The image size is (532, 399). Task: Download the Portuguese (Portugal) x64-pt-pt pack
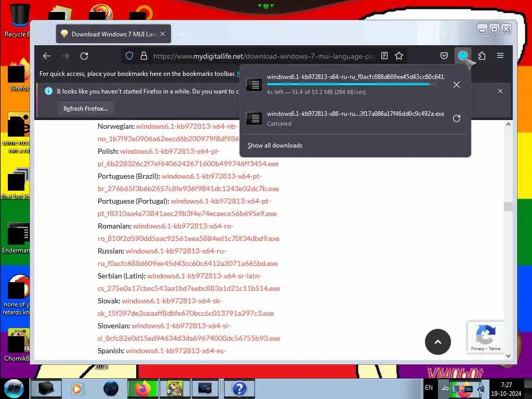click(x=187, y=207)
